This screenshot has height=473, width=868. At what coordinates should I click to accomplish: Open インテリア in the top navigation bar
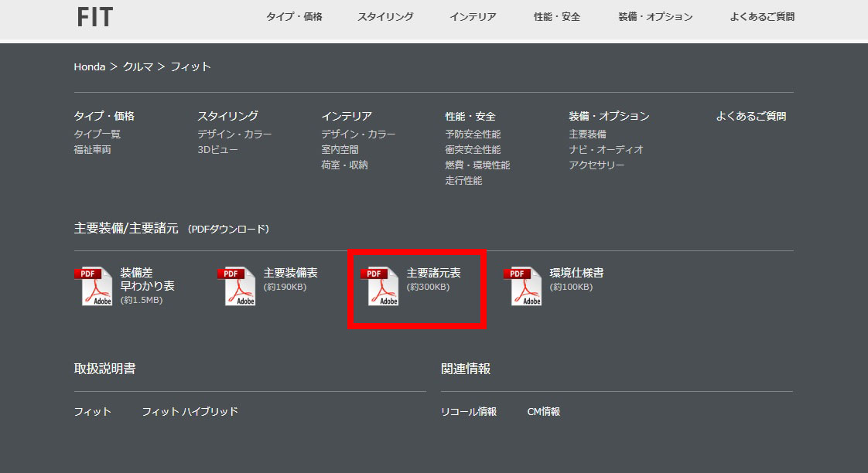pos(473,17)
